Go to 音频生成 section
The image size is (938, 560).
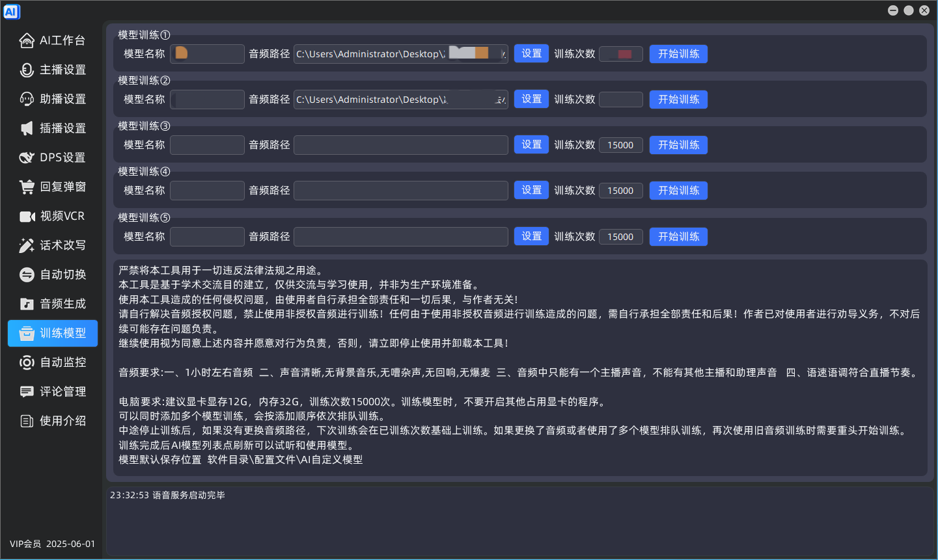pos(53,304)
